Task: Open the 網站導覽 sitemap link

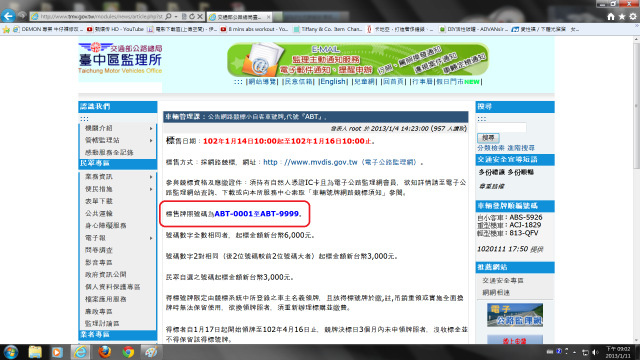Action: (262, 82)
